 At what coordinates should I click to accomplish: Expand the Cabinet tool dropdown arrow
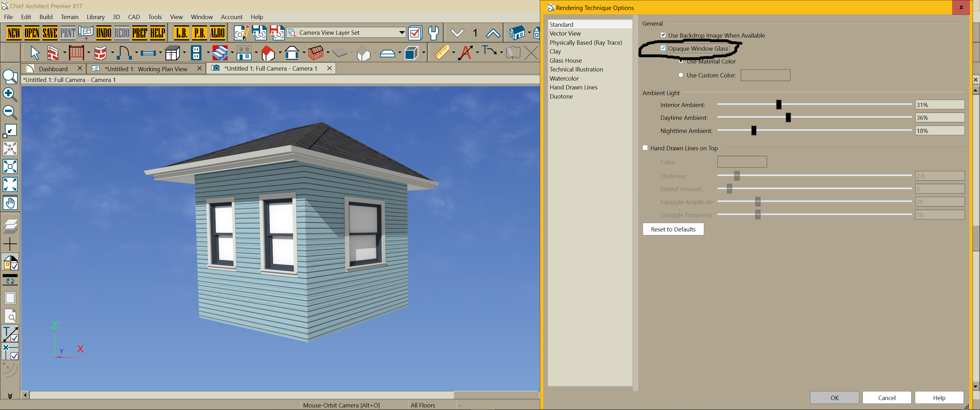(x=184, y=53)
